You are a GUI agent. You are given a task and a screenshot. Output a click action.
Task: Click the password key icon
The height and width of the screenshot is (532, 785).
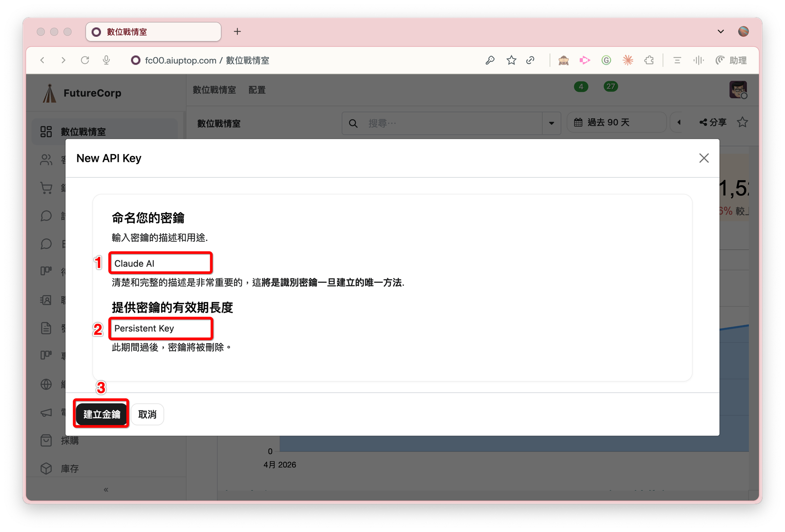click(x=490, y=60)
